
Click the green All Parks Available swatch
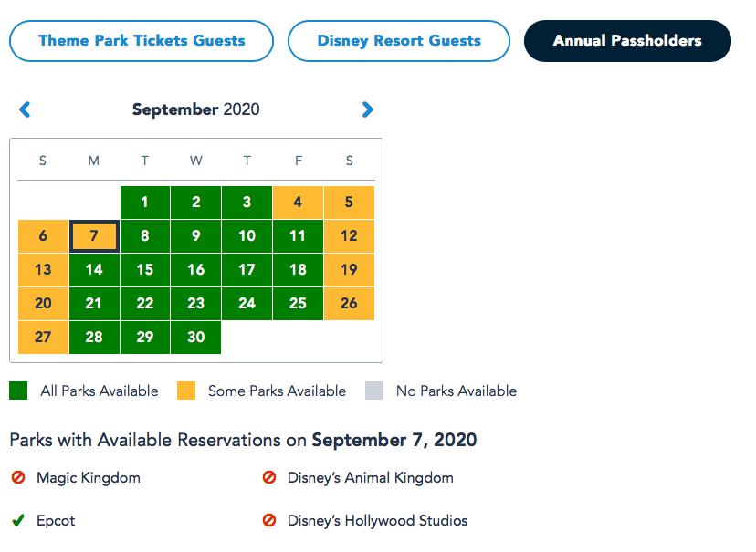click(x=18, y=391)
